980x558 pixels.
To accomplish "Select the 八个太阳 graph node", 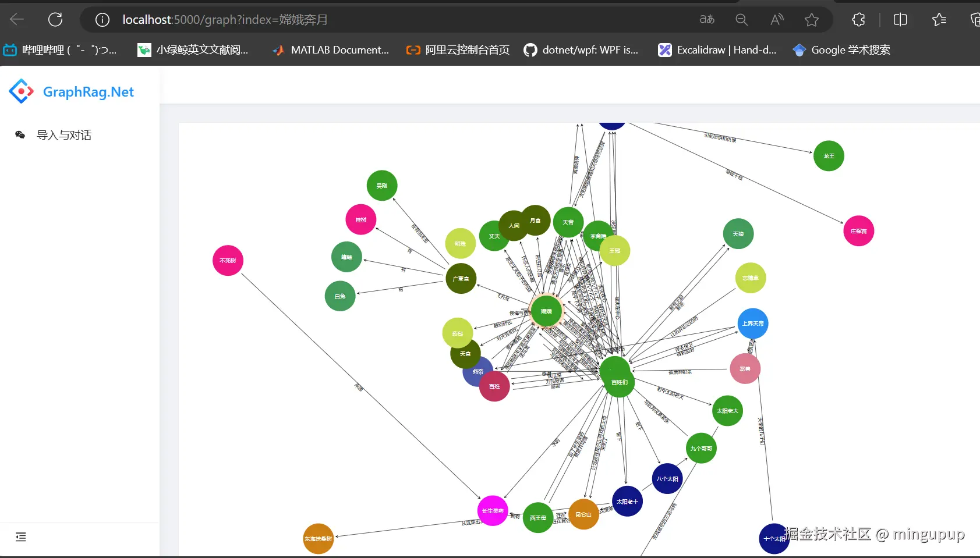I will coord(667,478).
